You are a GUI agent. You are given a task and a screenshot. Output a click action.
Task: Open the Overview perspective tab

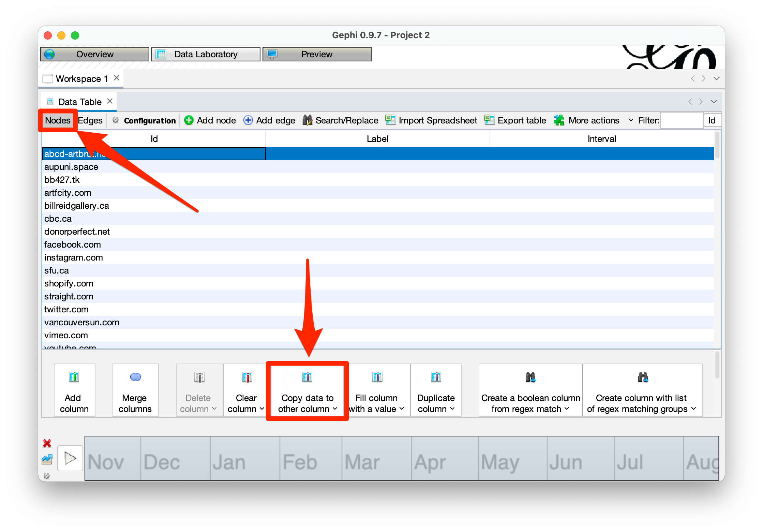(x=95, y=54)
